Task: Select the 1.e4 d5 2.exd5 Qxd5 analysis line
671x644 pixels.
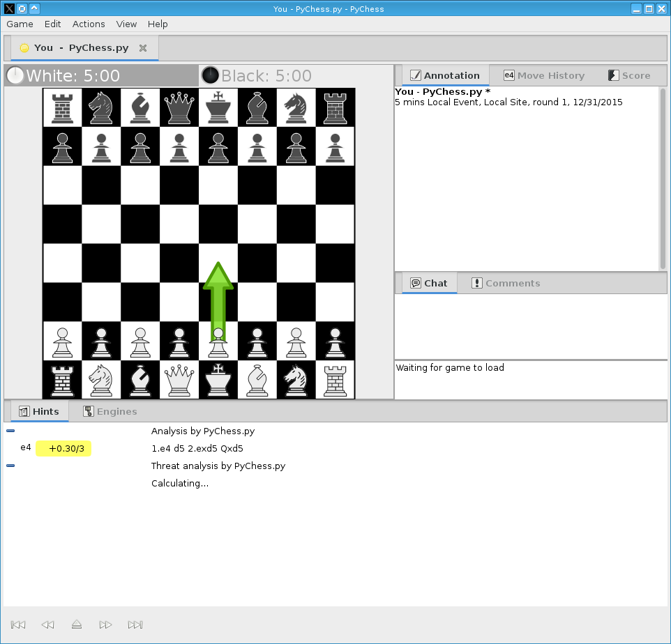Action: [197, 449]
